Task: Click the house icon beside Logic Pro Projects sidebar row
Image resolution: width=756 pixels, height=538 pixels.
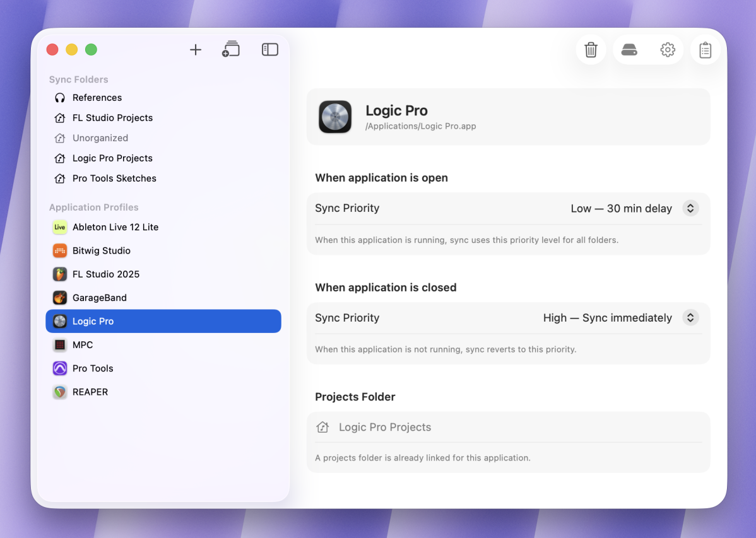Action: (x=60, y=158)
